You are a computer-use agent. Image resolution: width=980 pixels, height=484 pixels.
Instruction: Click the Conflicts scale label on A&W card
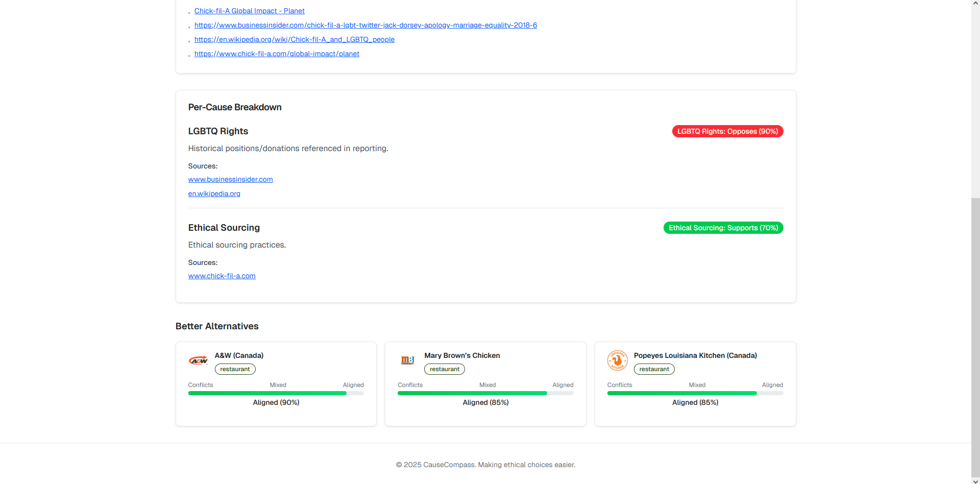[201, 385]
